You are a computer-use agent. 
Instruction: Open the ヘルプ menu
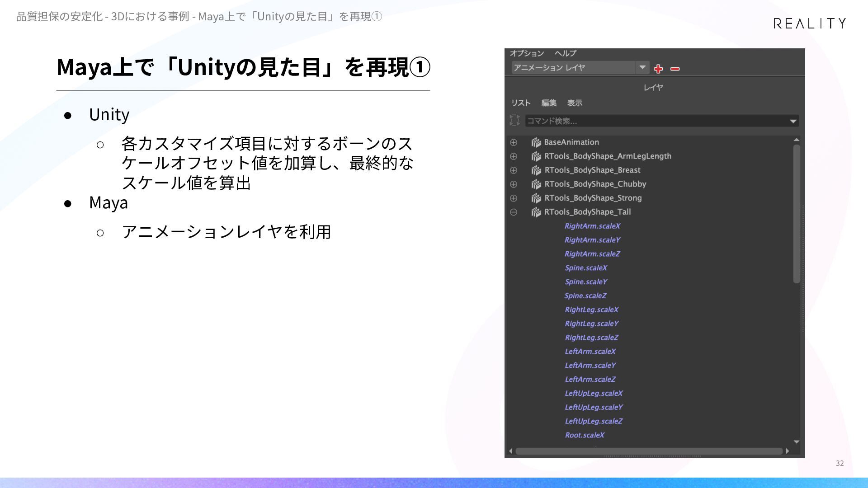[x=565, y=53]
